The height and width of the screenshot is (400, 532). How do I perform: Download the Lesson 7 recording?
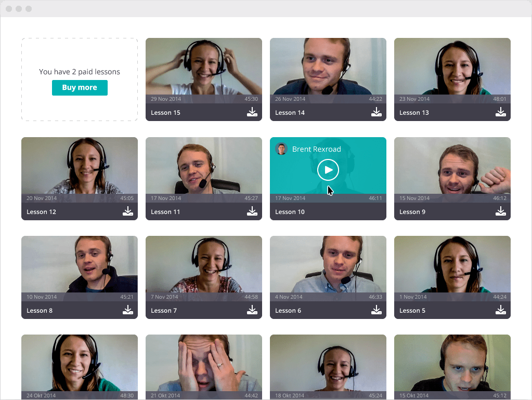click(252, 310)
